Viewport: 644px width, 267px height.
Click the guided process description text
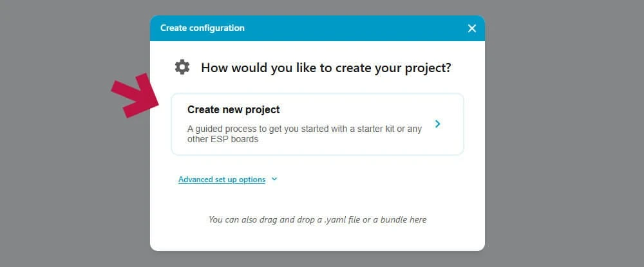pyautogui.click(x=305, y=134)
